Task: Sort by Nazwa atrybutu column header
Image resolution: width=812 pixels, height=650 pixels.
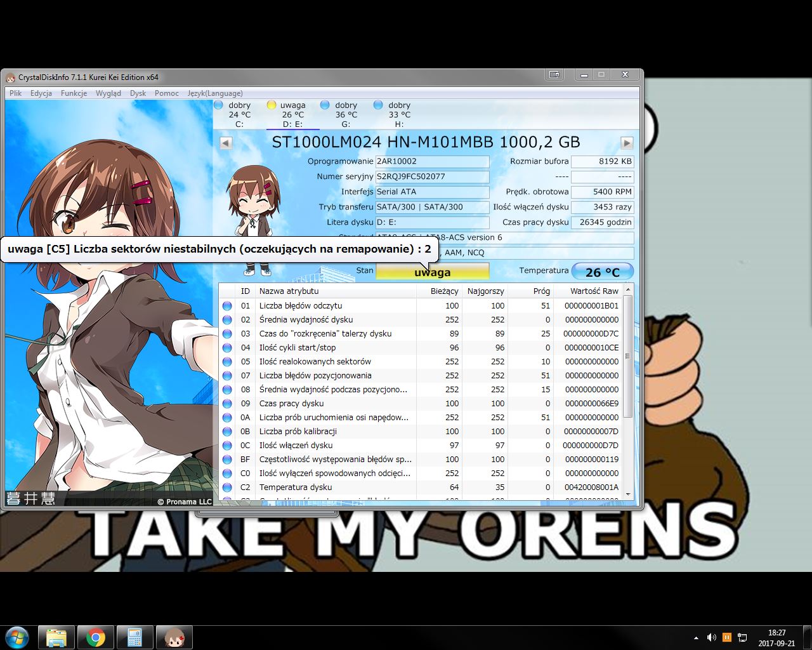Action: coord(336,291)
